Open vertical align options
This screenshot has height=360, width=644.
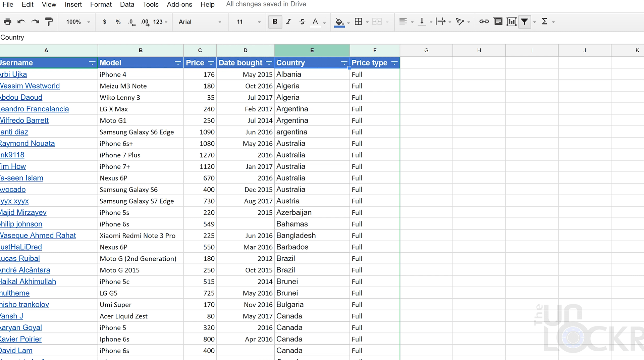422,22
